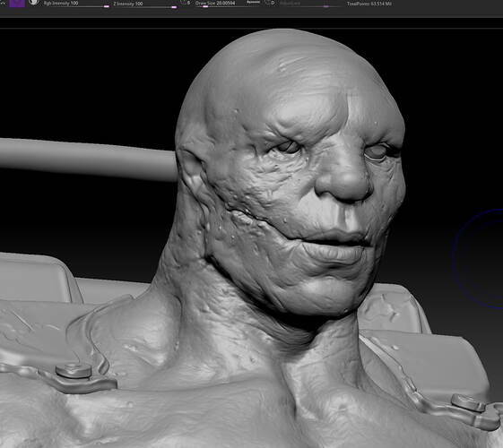
Task: Click the round bolt on the left shoulder strap
Action: click(74, 371)
